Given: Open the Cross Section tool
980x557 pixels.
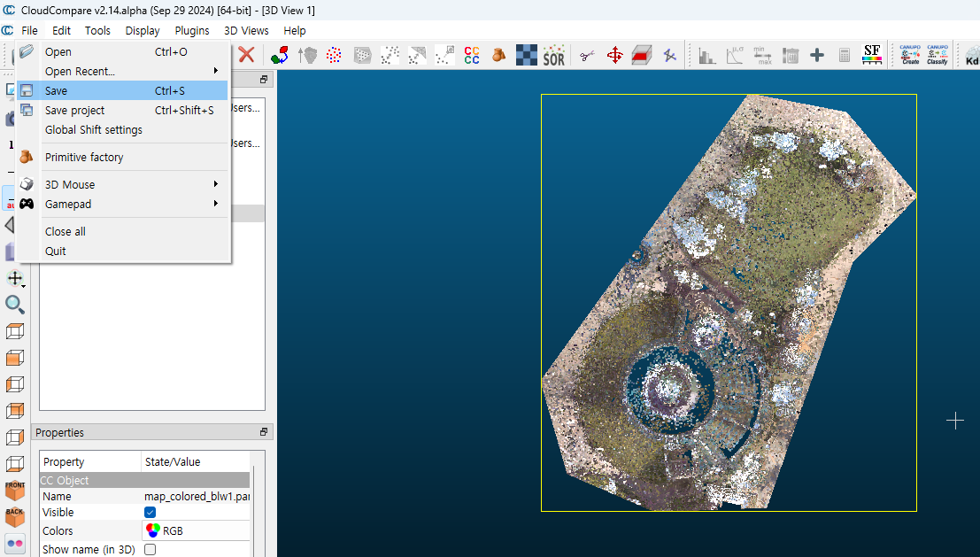Looking at the screenshot, I should tap(642, 55).
